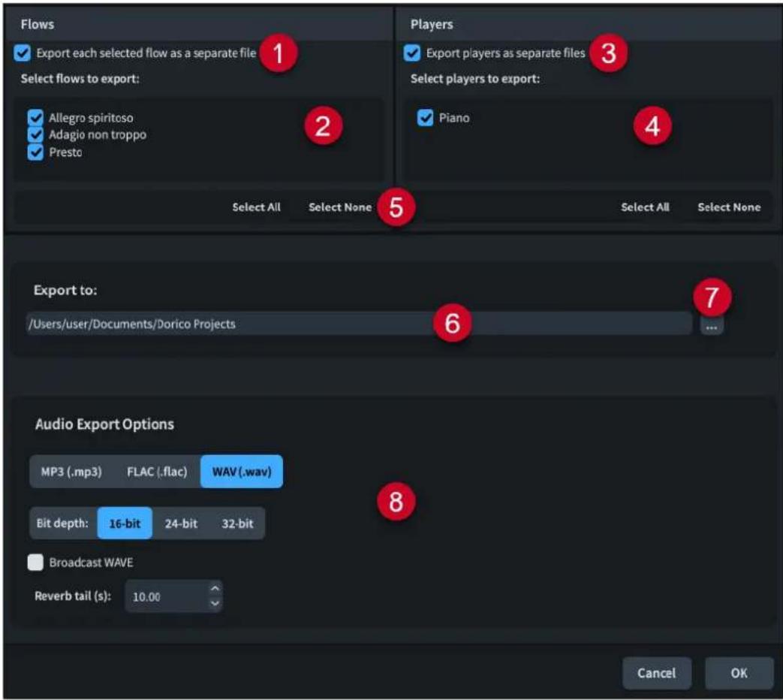783x700 pixels.
Task: Click the Piano player name
Action: point(454,118)
